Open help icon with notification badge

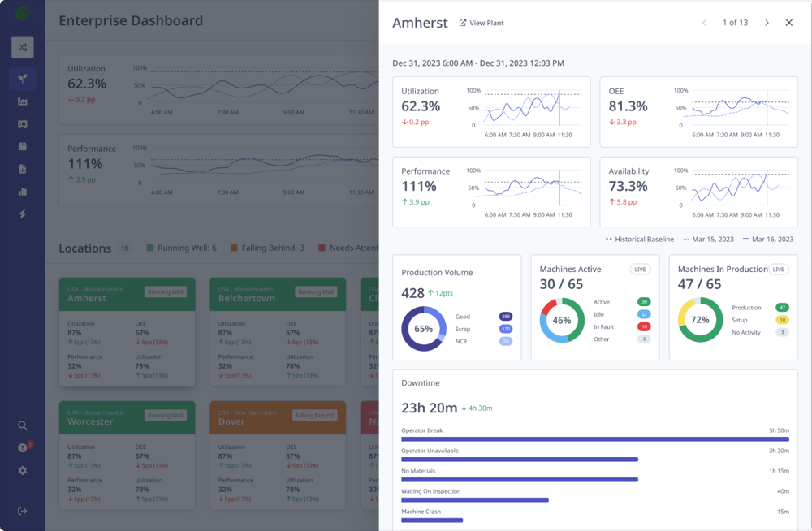pyautogui.click(x=24, y=447)
